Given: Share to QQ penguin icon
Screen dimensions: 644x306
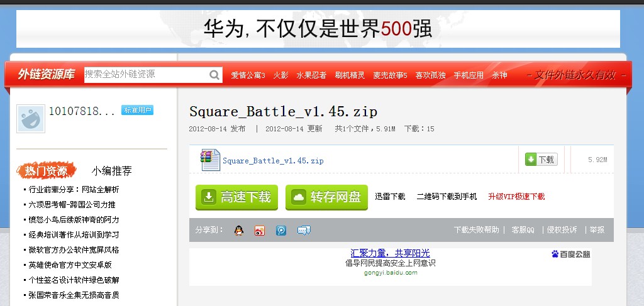Looking at the screenshot, I should pos(238,231).
